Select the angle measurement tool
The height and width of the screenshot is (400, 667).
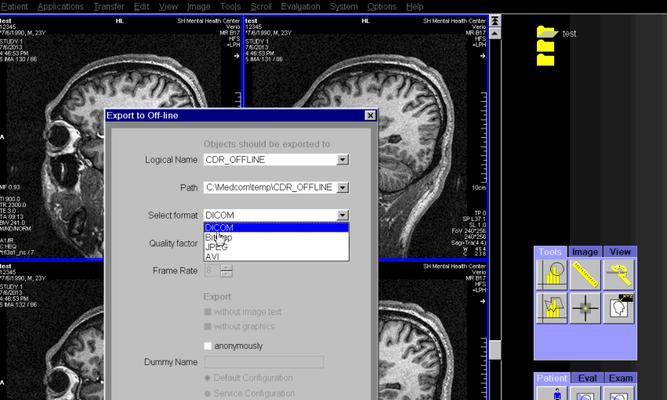tap(619, 275)
